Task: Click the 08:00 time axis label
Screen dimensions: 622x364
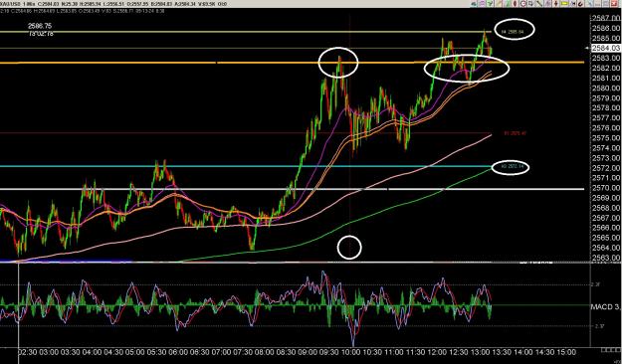Action: (264, 352)
